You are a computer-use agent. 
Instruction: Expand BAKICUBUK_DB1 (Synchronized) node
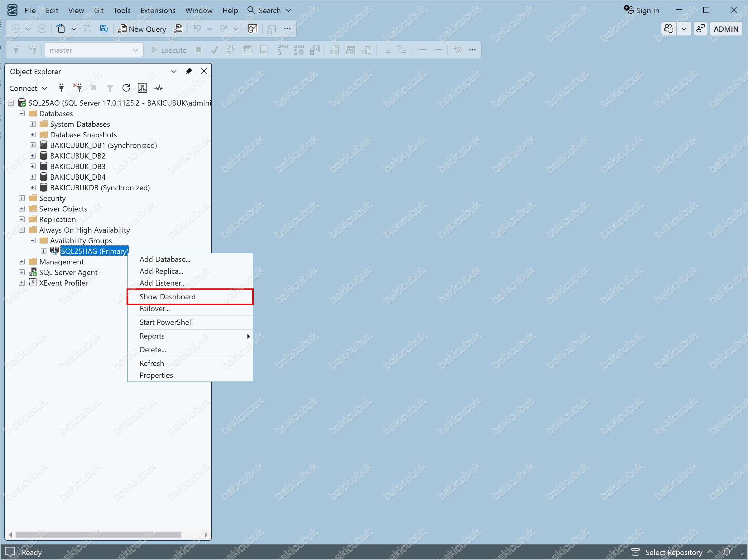(33, 145)
